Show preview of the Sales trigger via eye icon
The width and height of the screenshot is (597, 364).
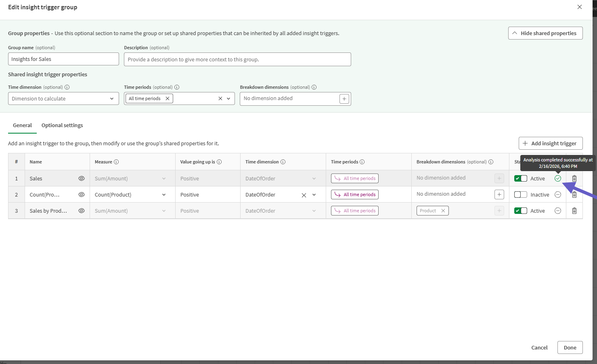coord(82,178)
